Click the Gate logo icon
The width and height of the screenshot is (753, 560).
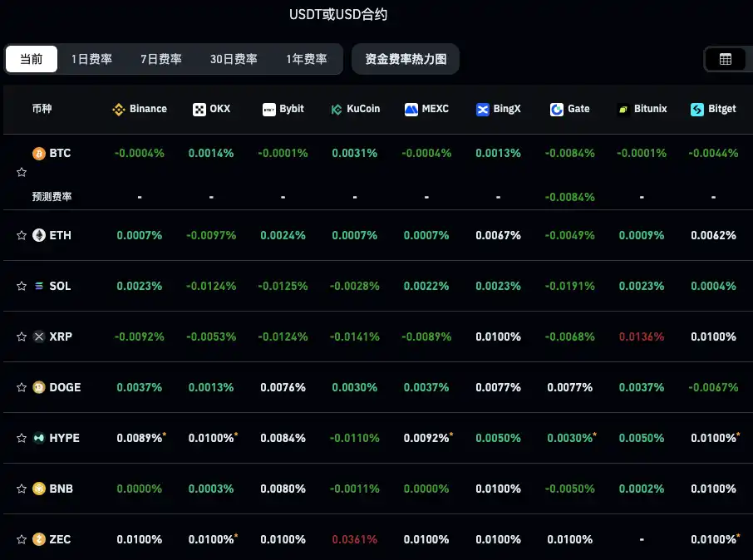coord(557,110)
